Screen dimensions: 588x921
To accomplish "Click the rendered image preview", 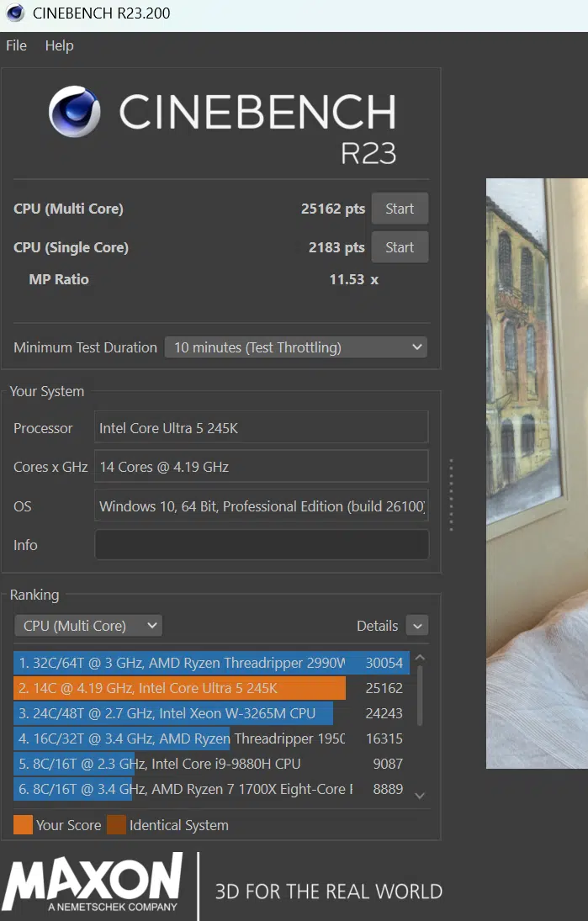I will point(537,474).
